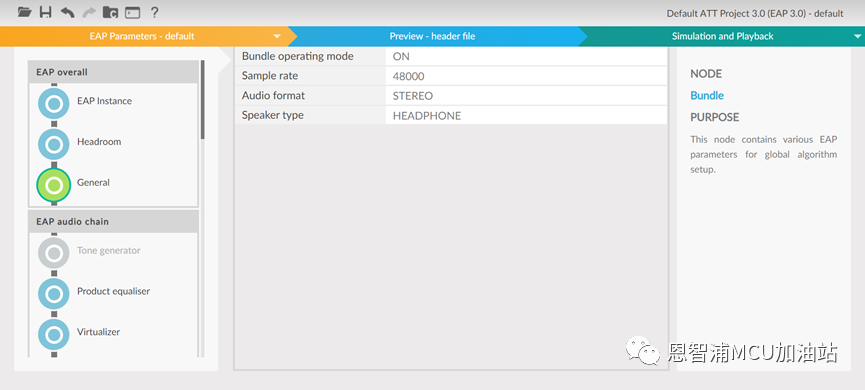
Task: Click the Virtualizer label
Action: click(98, 332)
